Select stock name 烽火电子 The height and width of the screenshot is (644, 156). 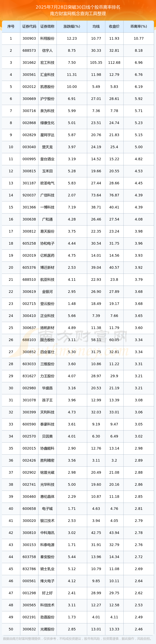click(x=47, y=581)
